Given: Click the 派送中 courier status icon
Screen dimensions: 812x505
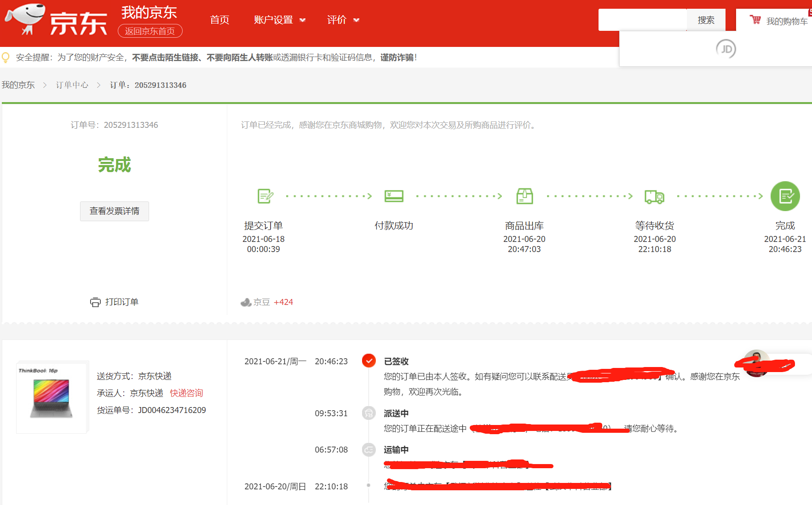Looking at the screenshot, I should tap(369, 413).
